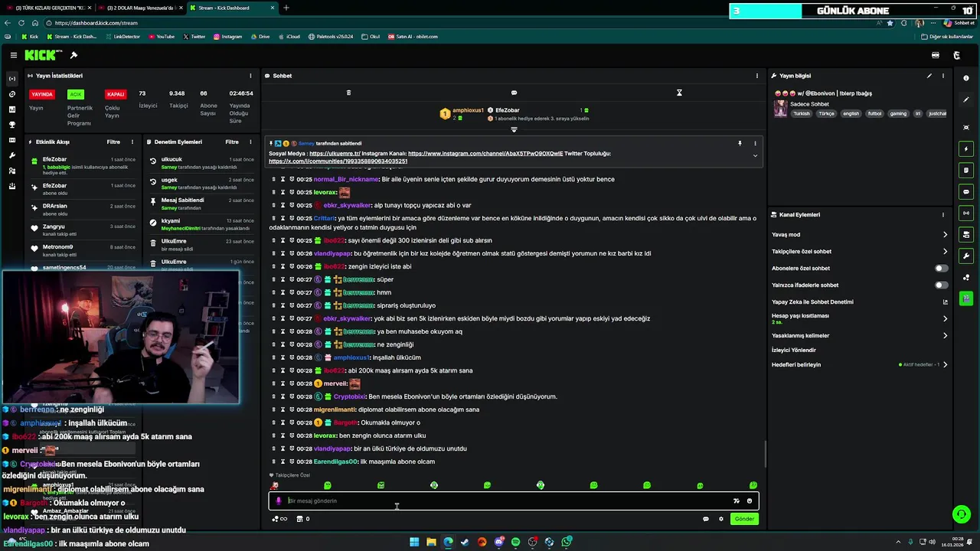Image resolution: width=980 pixels, height=551 pixels.
Task: Click İzleyici Yönlendir option
Action: click(794, 350)
